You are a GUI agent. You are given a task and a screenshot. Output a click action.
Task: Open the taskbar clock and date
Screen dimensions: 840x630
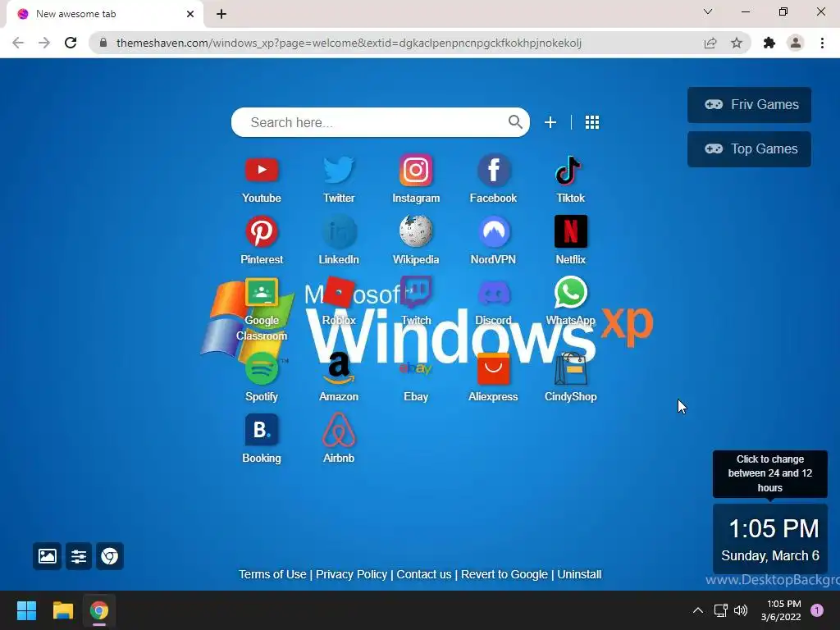tap(782, 610)
